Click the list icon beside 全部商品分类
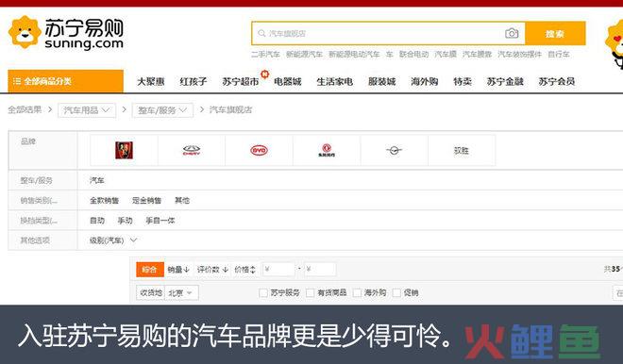The height and width of the screenshot is (364, 623). [x=17, y=81]
